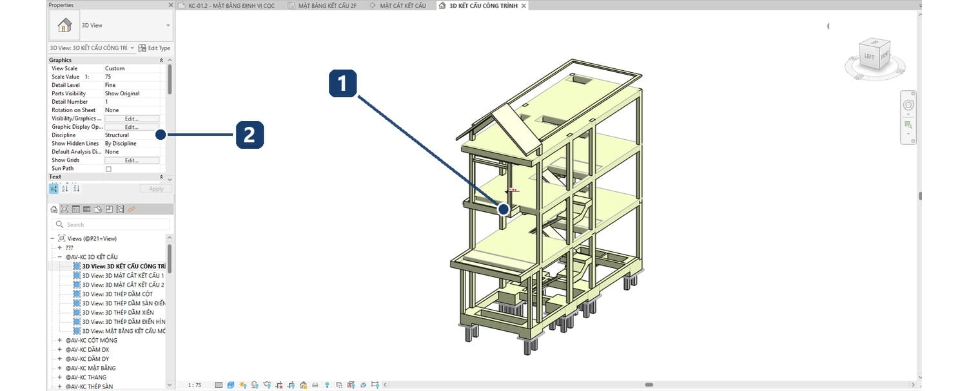Click Legends icon in Project Browser toolbar
Screen dimensions: 980x391
[76, 209]
